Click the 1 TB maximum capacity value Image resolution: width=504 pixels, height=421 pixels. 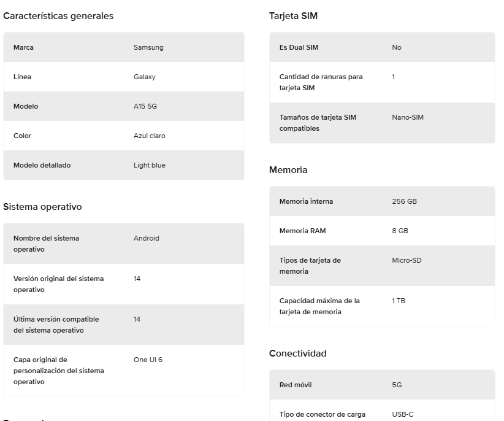click(x=399, y=301)
